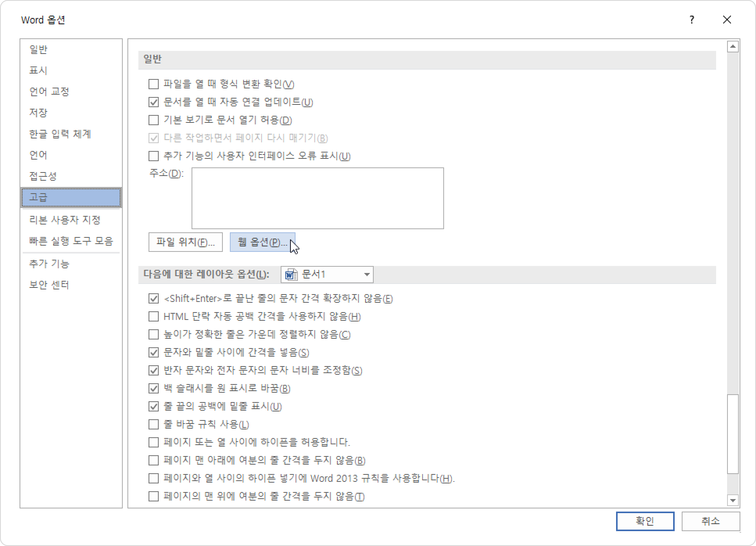Click the help question mark icon
The height and width of the screenshot is (546, 756).
pyautogui.click(x=692, y=20)
